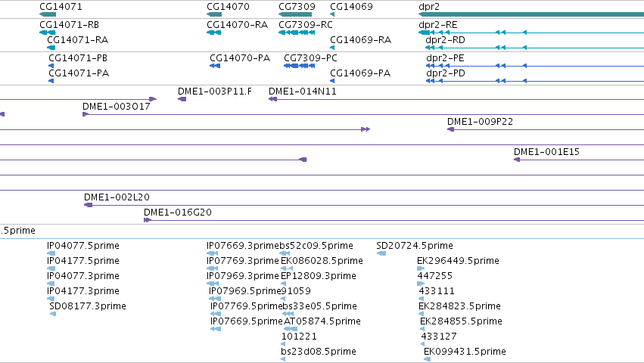Image resolution: width=644 pixels, height=363 pixels.
Task: Select EST EP12809.3prime
Action: [319, 276]
